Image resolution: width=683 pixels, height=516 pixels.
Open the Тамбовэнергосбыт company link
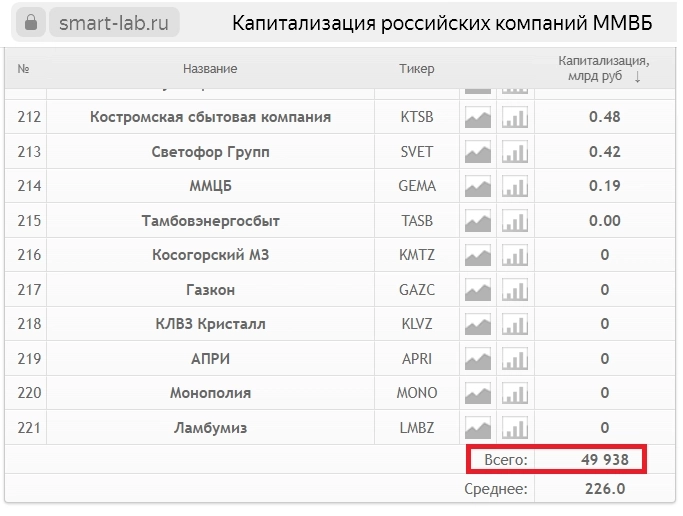coord(210,221)
